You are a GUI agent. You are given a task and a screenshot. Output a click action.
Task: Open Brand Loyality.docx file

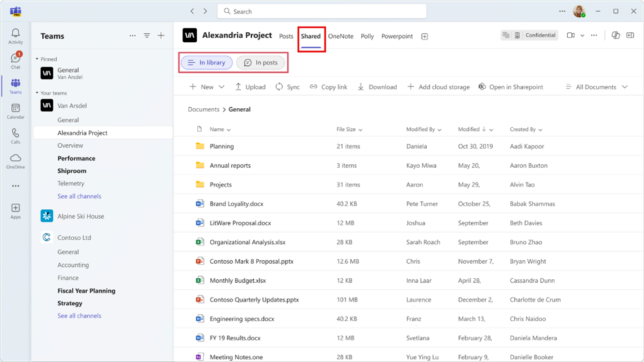237,204
